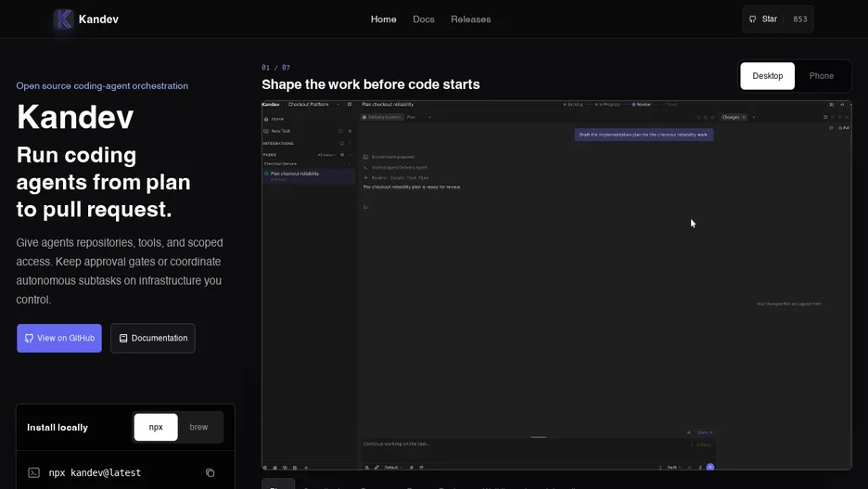
Task: Click the bell icon beside New Task
Action: coord(341,131)
